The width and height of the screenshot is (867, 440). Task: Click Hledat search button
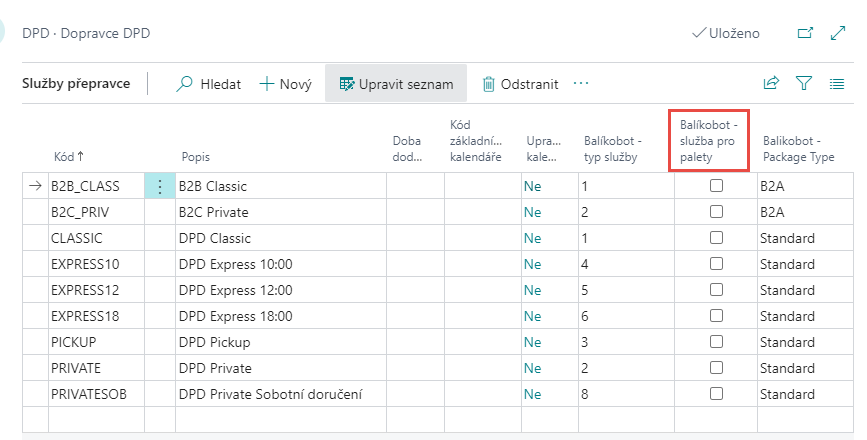(x=209, y=85)
